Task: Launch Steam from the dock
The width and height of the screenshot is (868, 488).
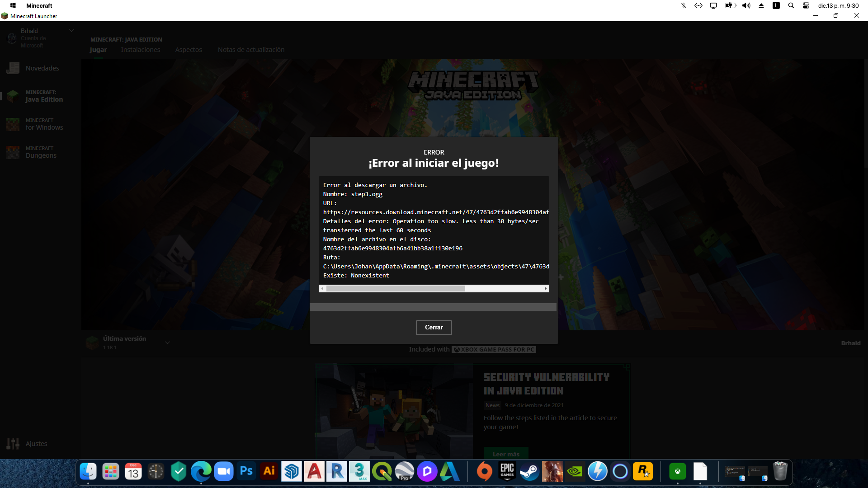Action: click(529, 472)
